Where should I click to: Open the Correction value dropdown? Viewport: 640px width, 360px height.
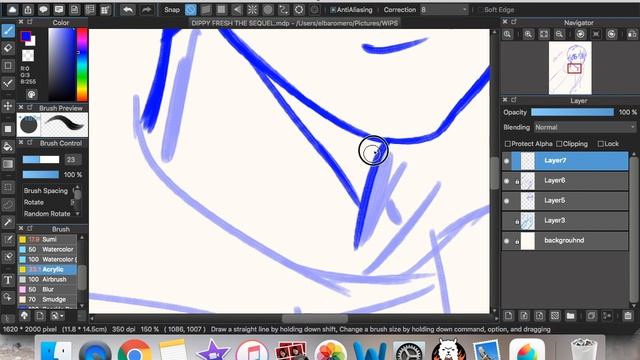pyautogui.click(x=444, y=10)
